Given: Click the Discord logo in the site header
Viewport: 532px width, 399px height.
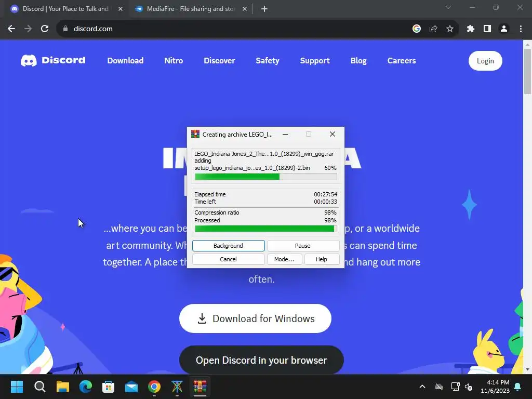Looking at the screenshot, I should [x=53, y=60].
